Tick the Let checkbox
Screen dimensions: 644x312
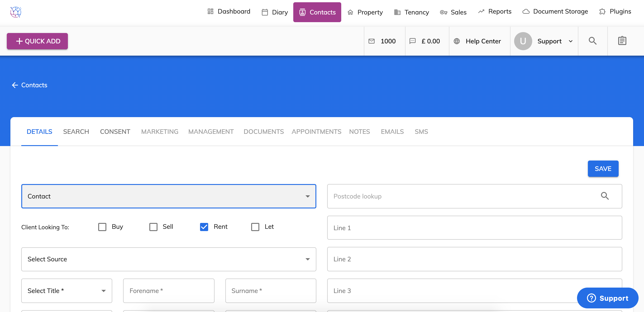255,227
